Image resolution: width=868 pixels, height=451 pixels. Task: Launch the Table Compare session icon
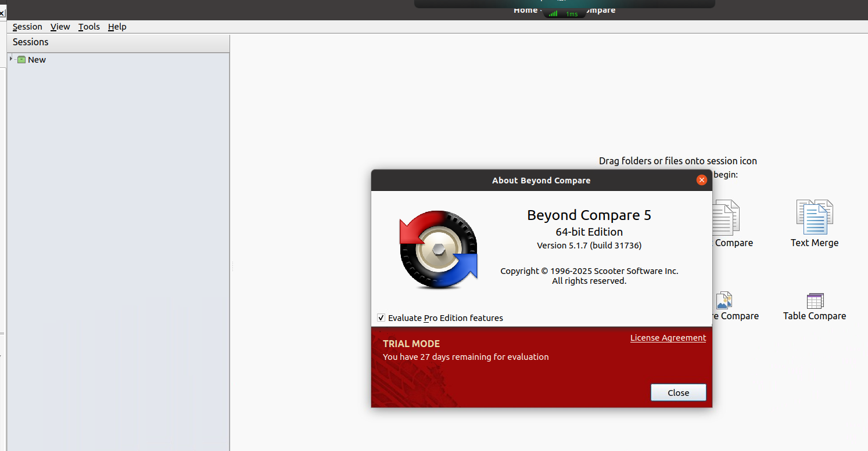point(815,301)
